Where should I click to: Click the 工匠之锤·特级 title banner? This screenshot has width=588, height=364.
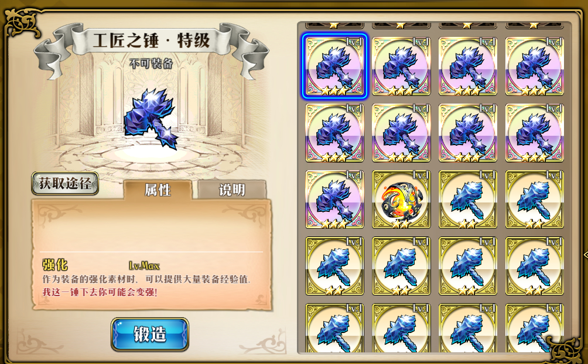[x=151, y=40]
